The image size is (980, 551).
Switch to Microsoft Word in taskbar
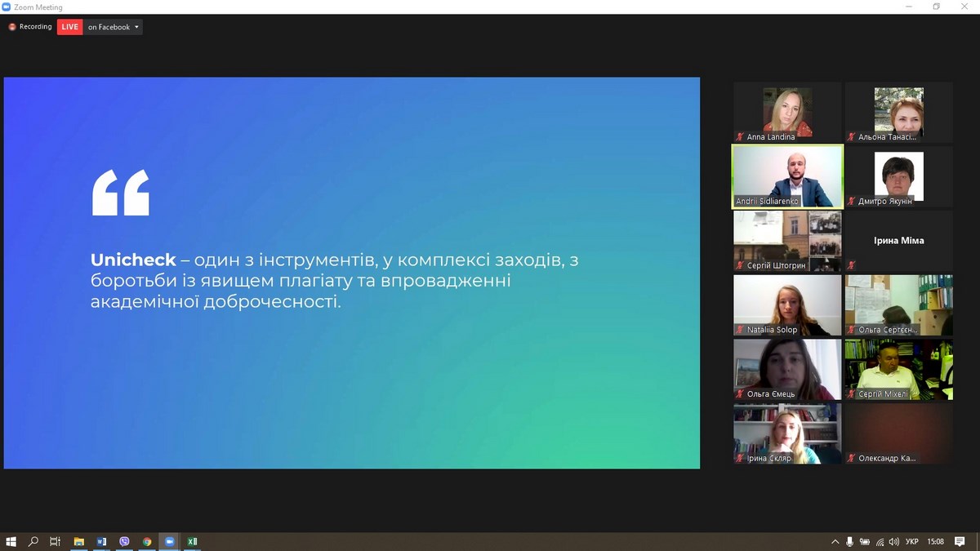pyautogui.click(x=101, y=541)
